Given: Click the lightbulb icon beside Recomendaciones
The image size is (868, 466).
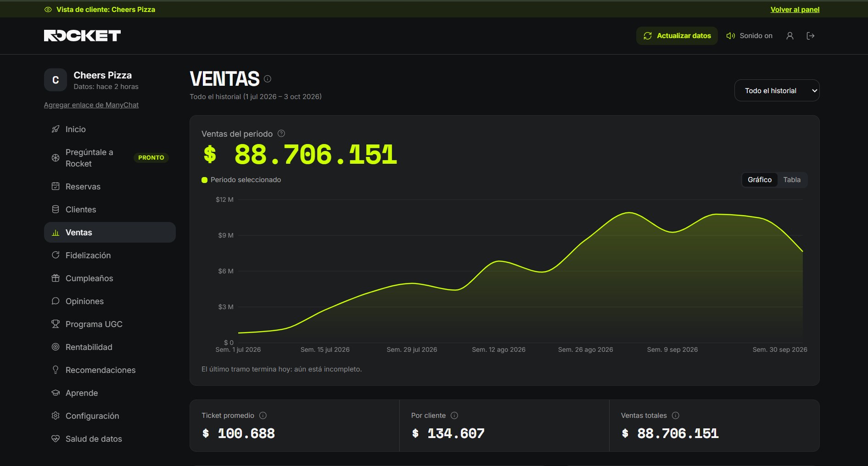Looking at the screenshot, I should 56,370.
